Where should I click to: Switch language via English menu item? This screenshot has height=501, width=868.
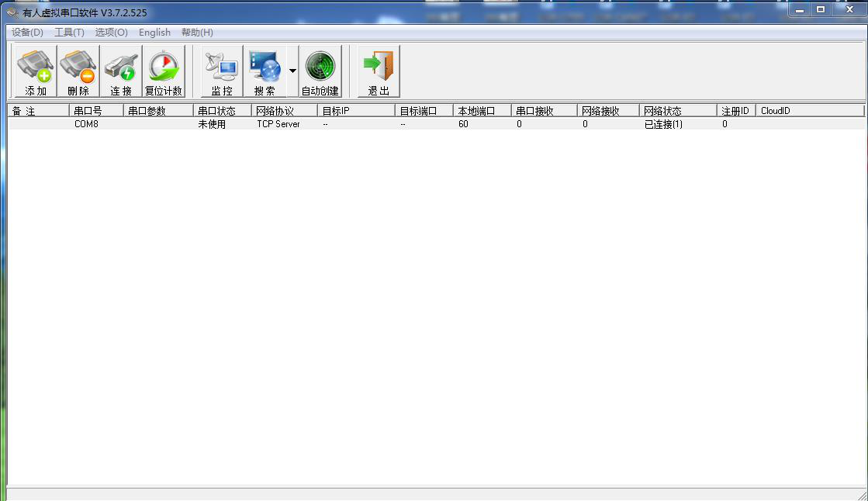pos(154,33)
